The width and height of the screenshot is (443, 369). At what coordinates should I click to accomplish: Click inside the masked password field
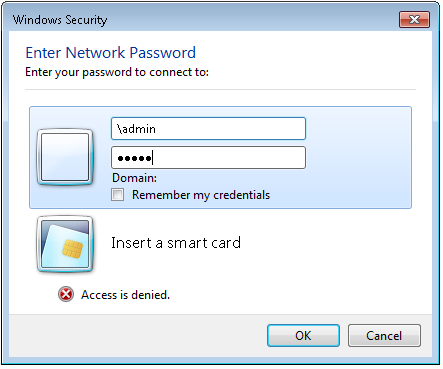coord(208,157)
